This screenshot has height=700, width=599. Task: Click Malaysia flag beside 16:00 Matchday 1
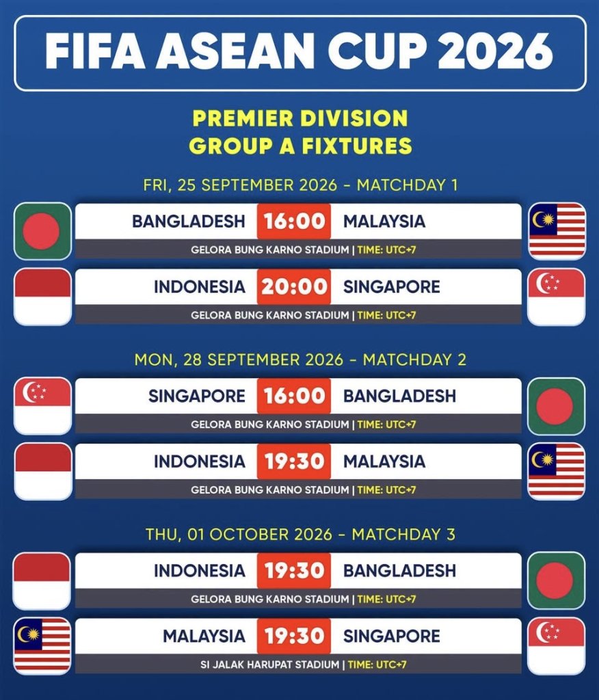[x=557, y=231]
